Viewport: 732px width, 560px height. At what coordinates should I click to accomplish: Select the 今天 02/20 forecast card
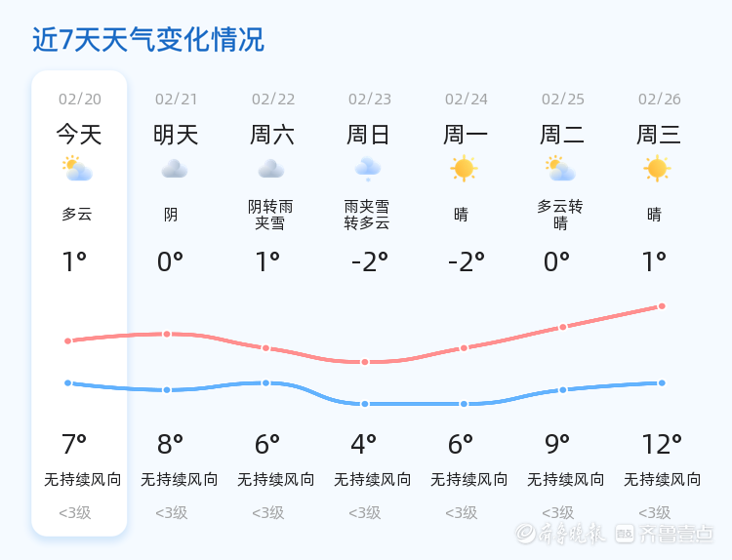(79, 303)
